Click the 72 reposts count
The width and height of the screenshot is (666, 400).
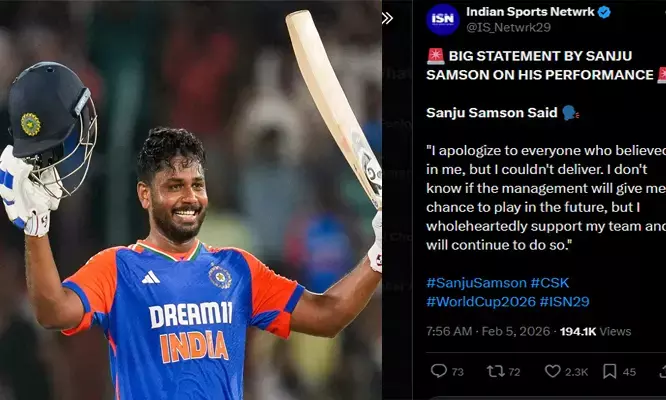[514, 372]
